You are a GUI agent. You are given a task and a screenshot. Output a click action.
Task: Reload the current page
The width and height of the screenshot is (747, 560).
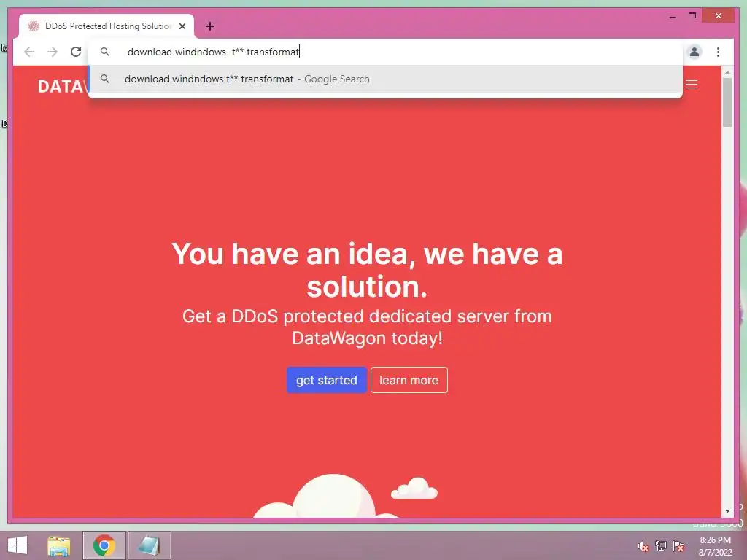point(76,52)
